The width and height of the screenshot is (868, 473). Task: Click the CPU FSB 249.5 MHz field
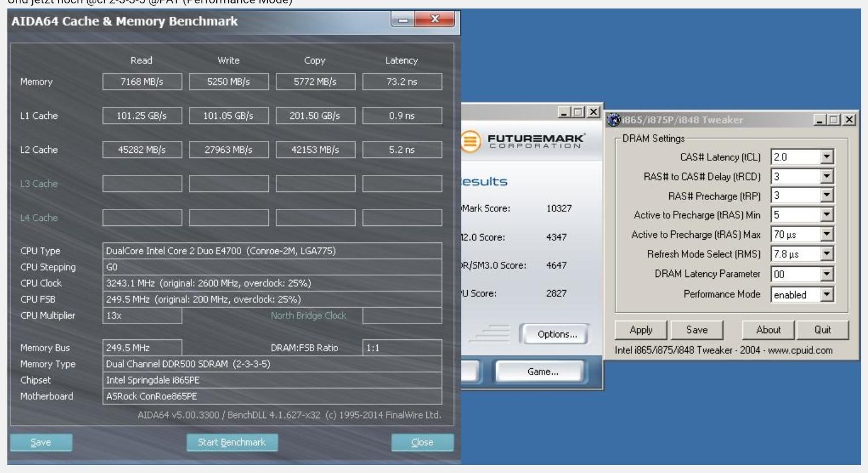pos(272,299)
